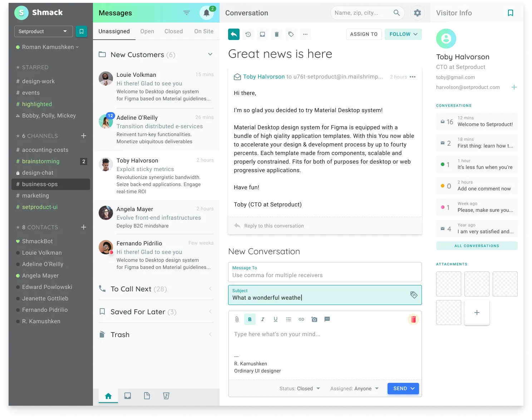
Task: Insert a link using the chain icon
Action: (x=301, y=319)
